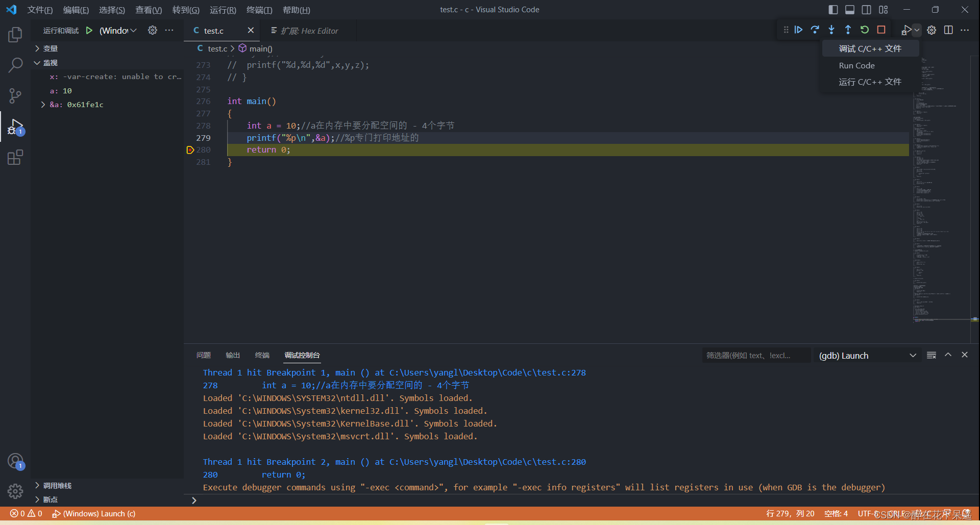Select 运行 C/C++ 文件 menu entry
980x525 pixels.
point(870,82)
